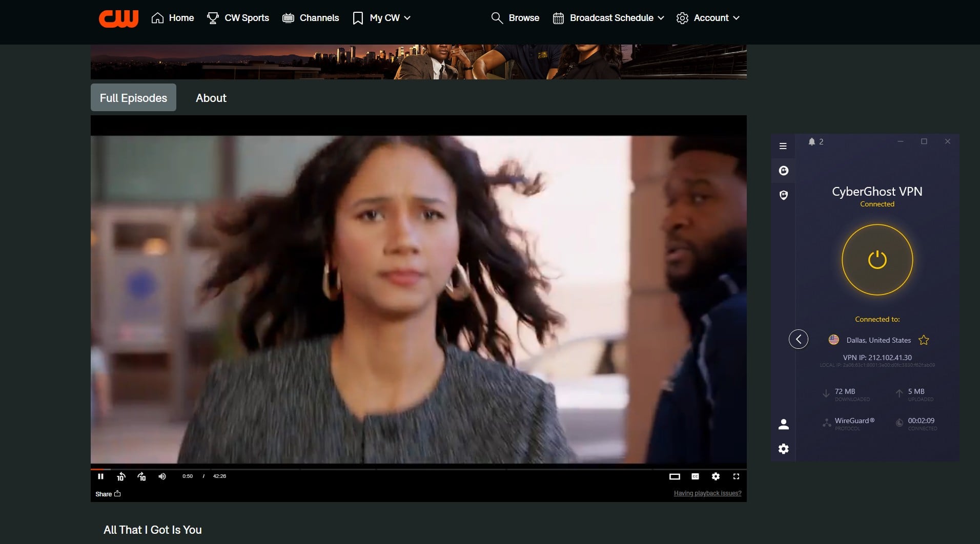Click the WireGuard protocol label
The height and width of the screenshot is (544, 980).
(x=854, y=421)
